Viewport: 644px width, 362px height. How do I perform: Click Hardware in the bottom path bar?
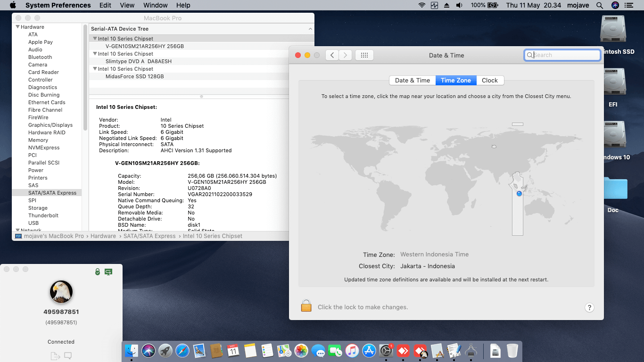point(103,236)
